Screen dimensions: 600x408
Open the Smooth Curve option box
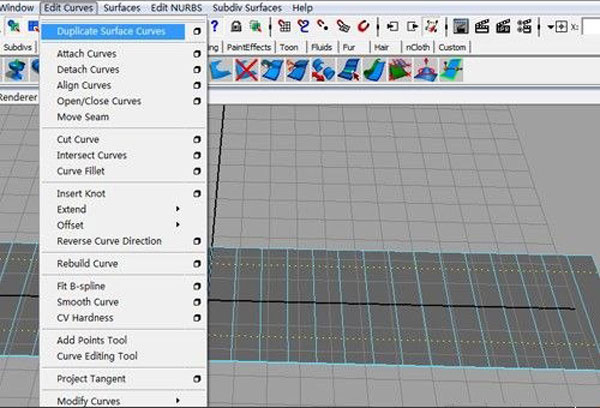[197, 302]
